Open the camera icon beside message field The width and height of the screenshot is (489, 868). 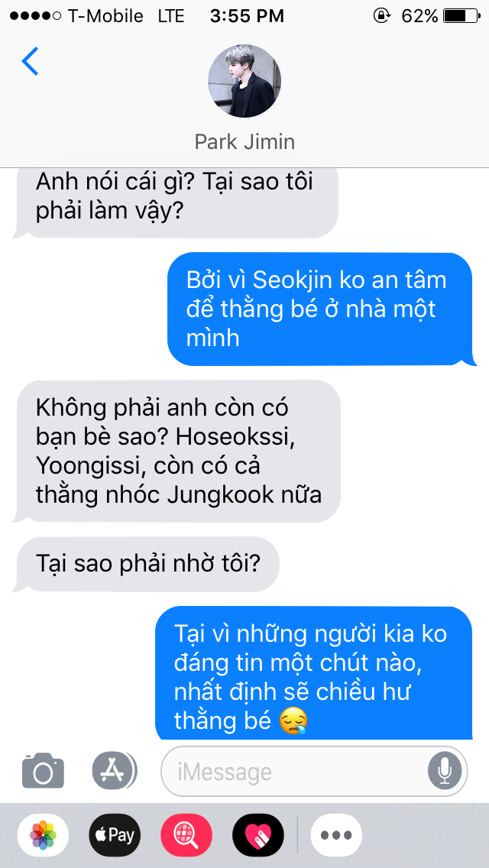[x=44, y=770]
